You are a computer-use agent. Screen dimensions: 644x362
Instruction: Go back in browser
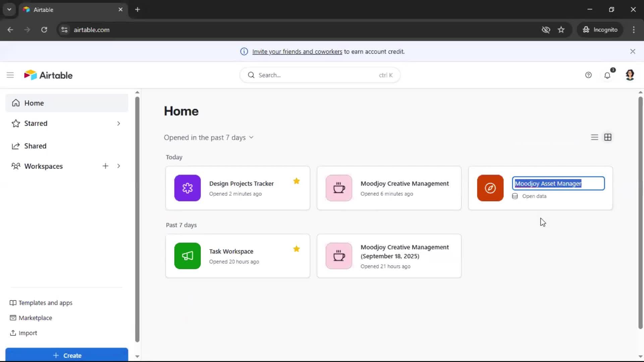coord(10,29)
